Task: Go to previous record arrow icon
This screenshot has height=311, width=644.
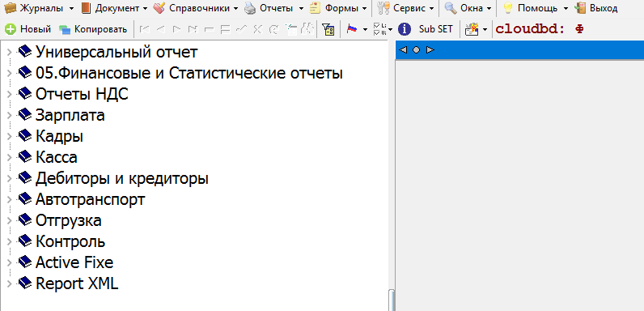Action: pos(160,29)
